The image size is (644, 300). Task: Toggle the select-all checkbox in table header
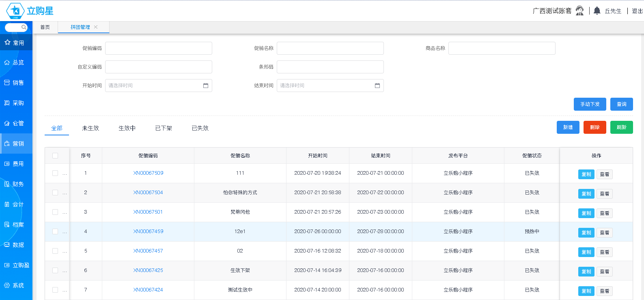55,156
